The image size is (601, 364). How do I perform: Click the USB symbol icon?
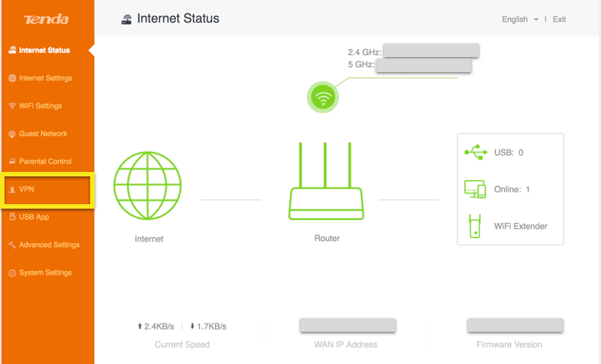[476, 152]
